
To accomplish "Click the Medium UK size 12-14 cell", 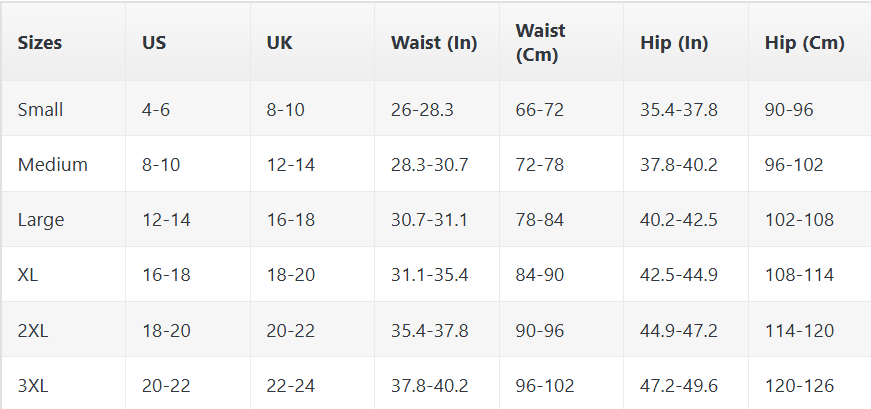I will click(x=290, y=164).
